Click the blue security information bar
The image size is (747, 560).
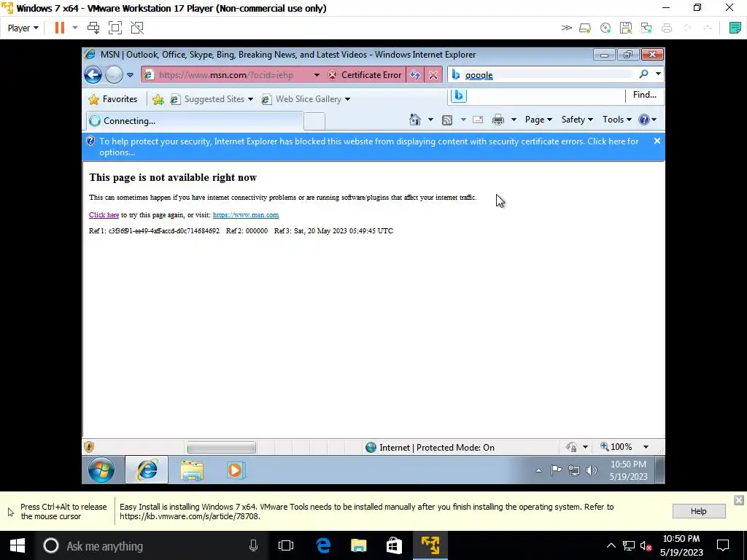pos(373,147)
